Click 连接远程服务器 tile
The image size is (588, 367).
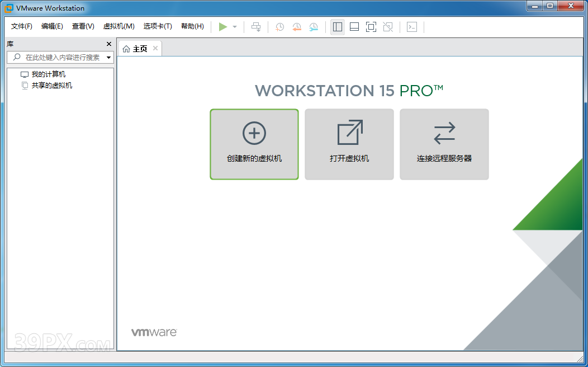444,144
